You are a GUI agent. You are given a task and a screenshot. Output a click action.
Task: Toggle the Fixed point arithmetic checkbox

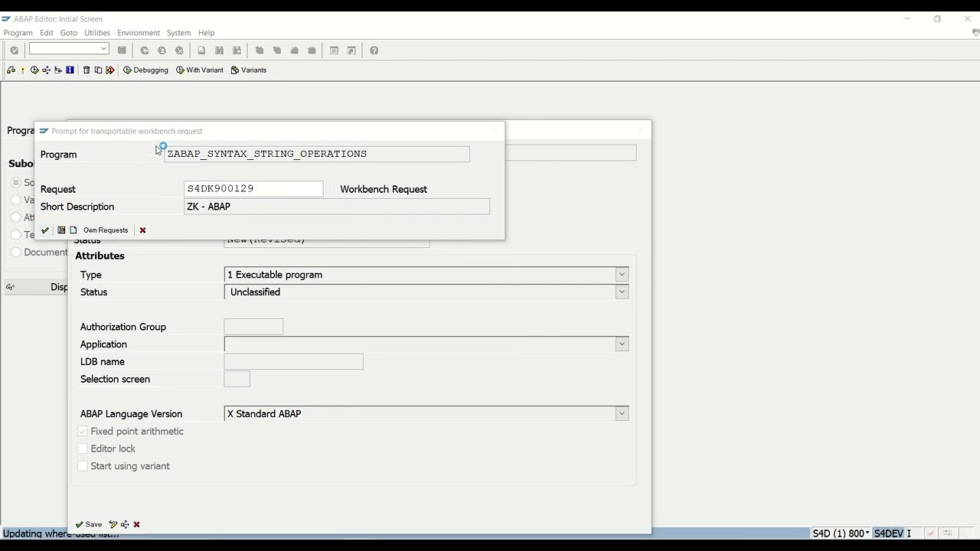click(x=83, y=432)
